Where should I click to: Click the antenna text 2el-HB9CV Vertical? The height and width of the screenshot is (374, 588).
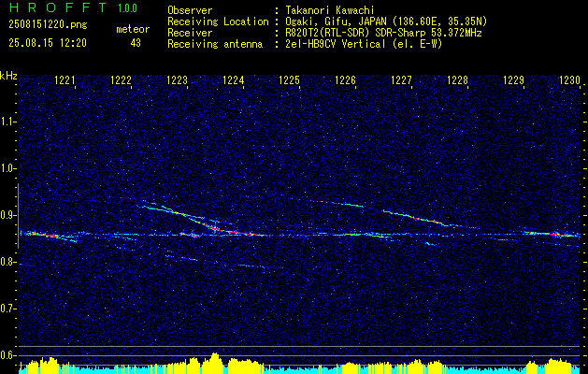point(336,44)
